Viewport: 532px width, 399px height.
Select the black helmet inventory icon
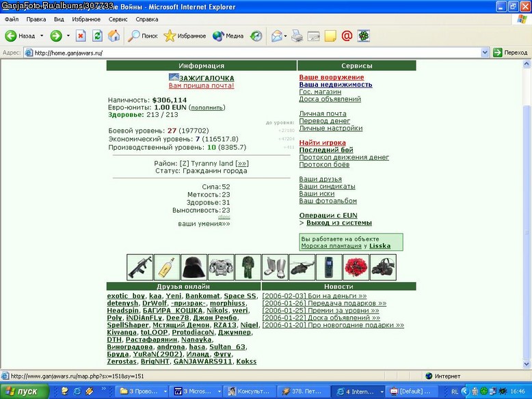click(194, 267)
